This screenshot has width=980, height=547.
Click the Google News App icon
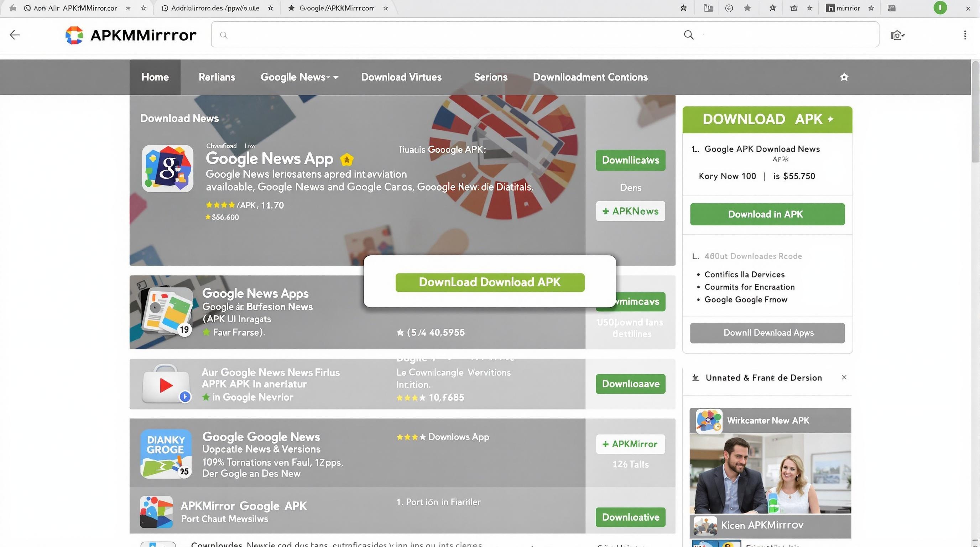tap(167, 168)
